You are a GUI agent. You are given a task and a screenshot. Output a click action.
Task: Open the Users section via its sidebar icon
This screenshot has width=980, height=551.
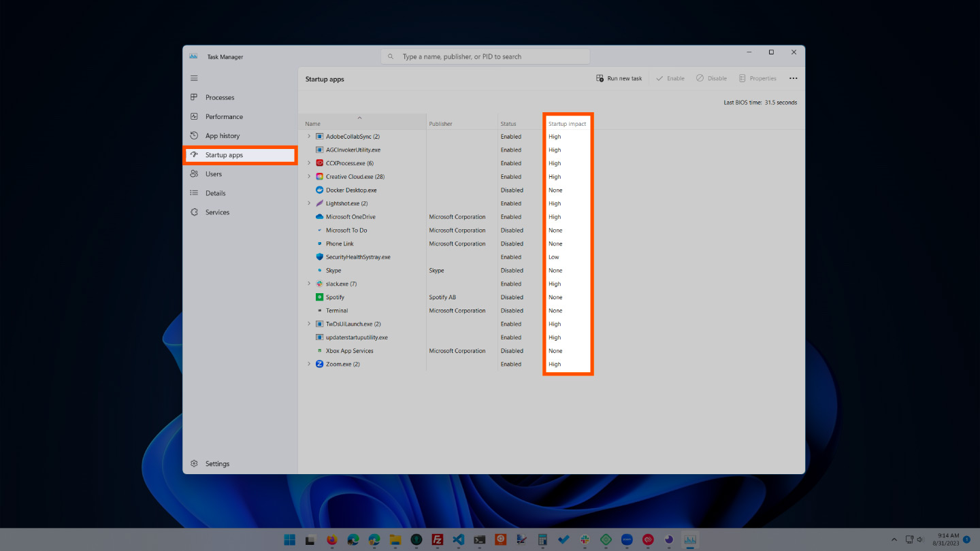click(194, 173)
